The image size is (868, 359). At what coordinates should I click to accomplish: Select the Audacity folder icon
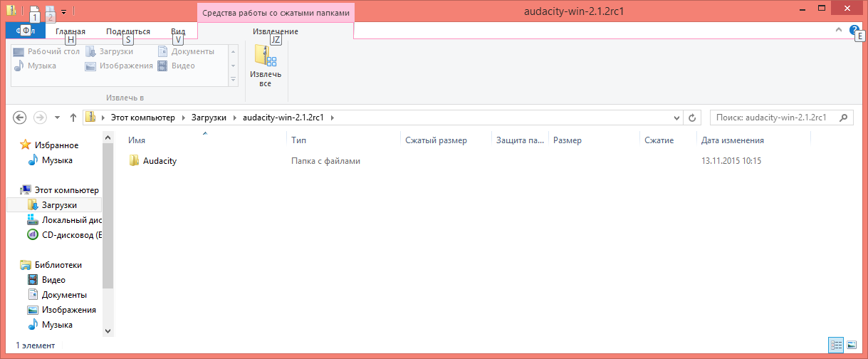tap(135, 161)
